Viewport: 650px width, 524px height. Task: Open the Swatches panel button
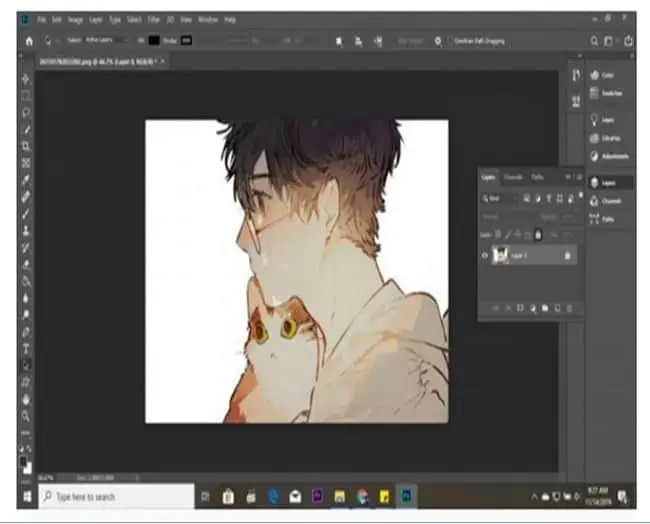point(606,93)
